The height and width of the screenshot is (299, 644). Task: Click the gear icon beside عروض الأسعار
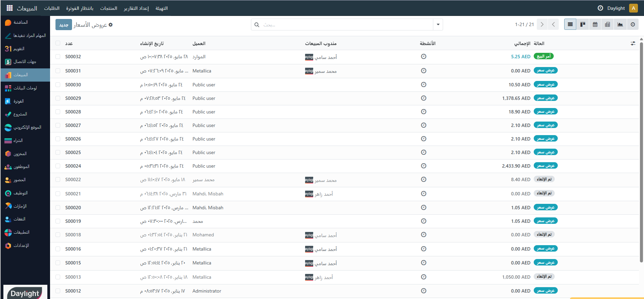coord(111,25)
